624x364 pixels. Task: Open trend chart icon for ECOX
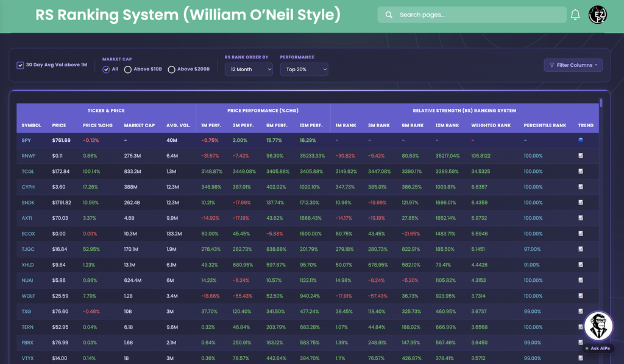pos(581,234)
